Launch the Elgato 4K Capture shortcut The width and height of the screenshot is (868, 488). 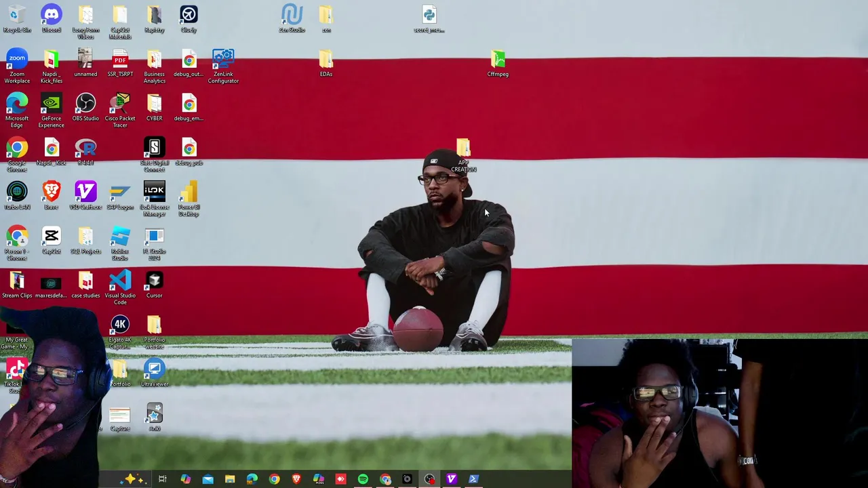(x=120, y=332)
